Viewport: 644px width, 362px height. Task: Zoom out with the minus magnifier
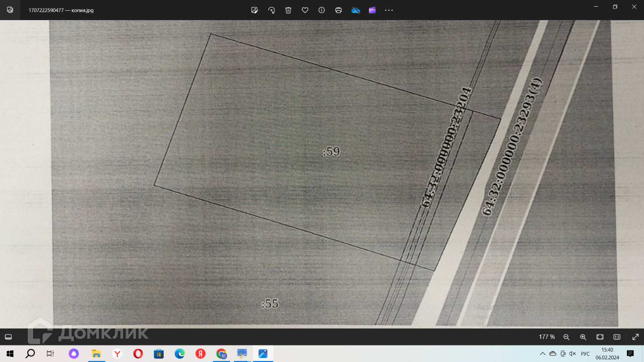pos(566,337)
